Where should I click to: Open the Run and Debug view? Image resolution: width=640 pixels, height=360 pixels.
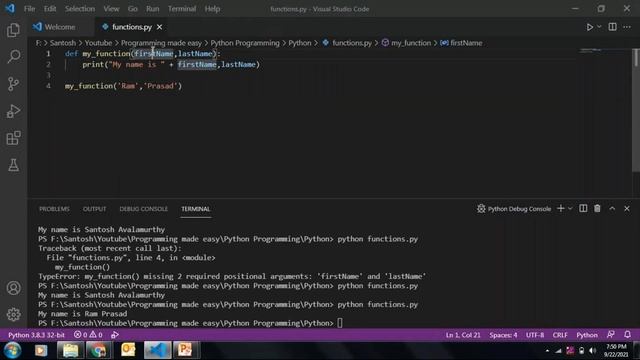click(13, 111)
